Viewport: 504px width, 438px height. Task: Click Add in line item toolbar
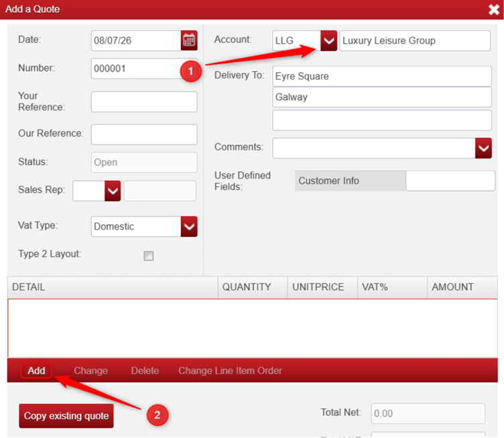tap(36, 371)
